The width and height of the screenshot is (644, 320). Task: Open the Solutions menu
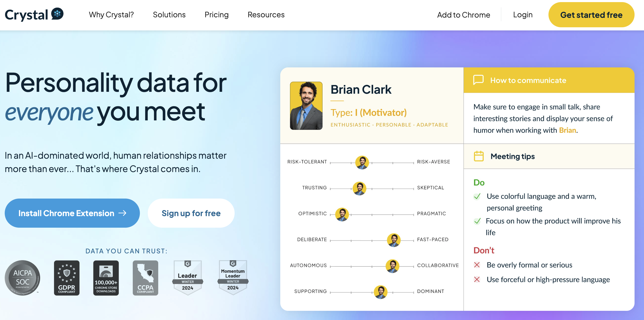click(x=169, y=15)
